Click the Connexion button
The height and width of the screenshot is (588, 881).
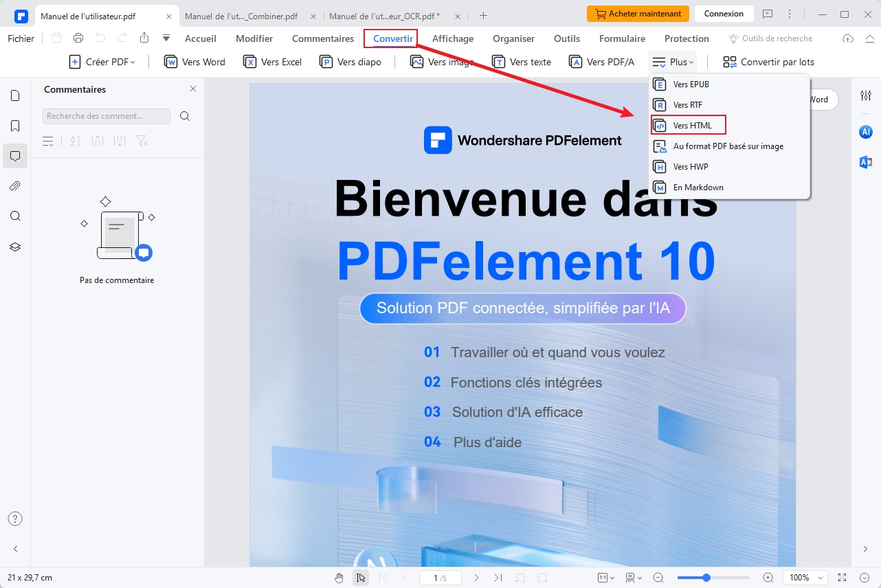724,14
